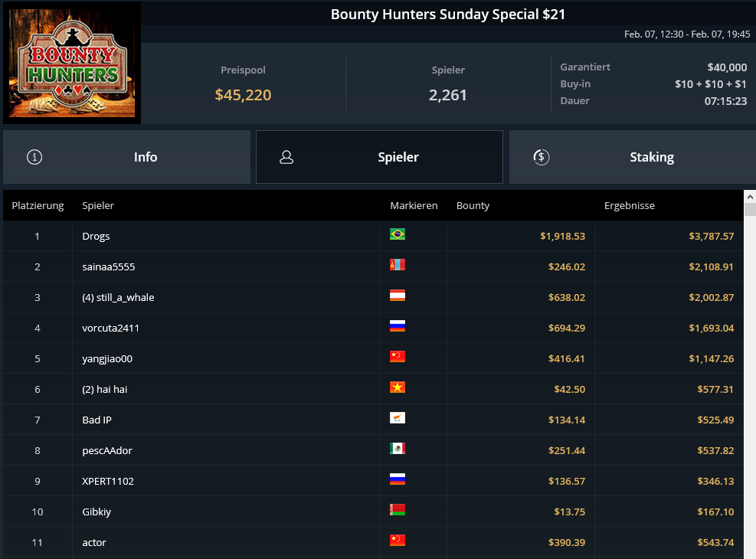Click actor result $543.74
Screen dimensions: 756x559
715,543
